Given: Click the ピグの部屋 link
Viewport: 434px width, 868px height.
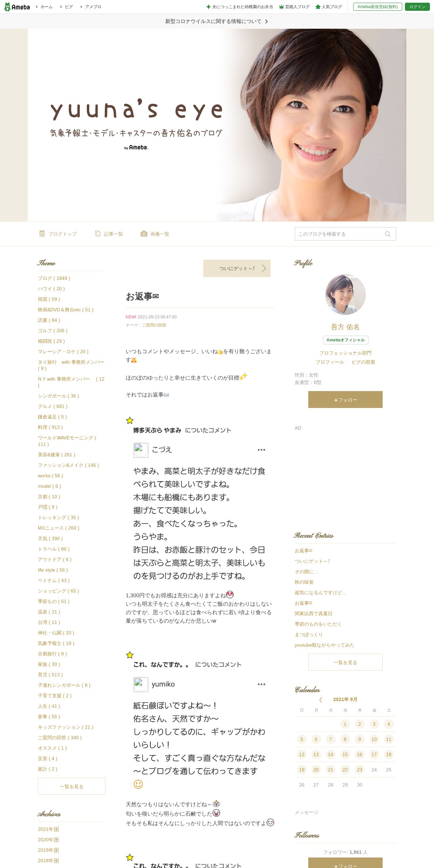Looking at the screenshot, I should [363, 362].
